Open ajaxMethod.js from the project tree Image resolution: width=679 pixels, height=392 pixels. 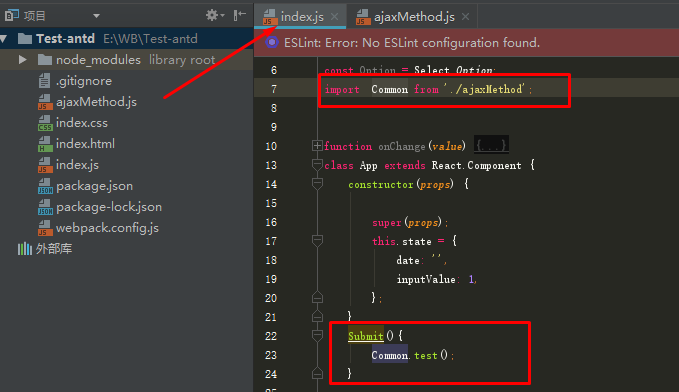click(96, 102)
